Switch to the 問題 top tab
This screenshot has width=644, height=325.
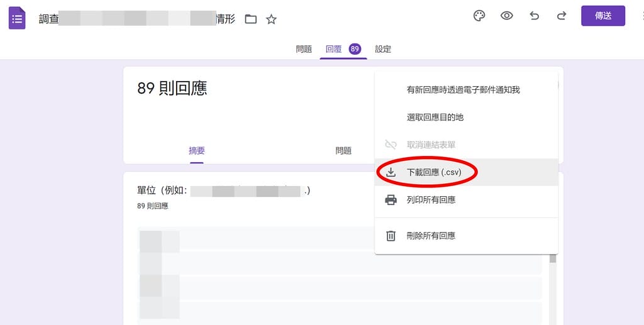click(x=304, y=49)
